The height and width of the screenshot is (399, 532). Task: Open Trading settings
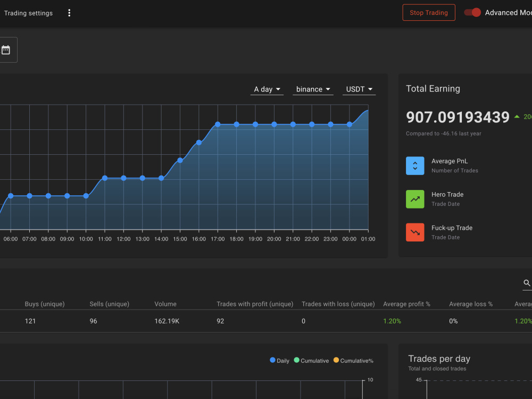tap(29, 13)
